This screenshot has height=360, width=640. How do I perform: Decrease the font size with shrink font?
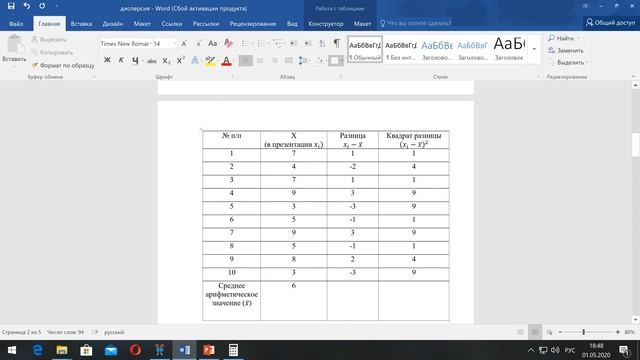(198, 43)
